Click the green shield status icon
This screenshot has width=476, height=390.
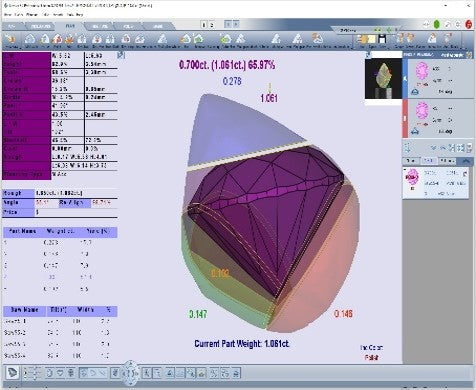[437, 24]
